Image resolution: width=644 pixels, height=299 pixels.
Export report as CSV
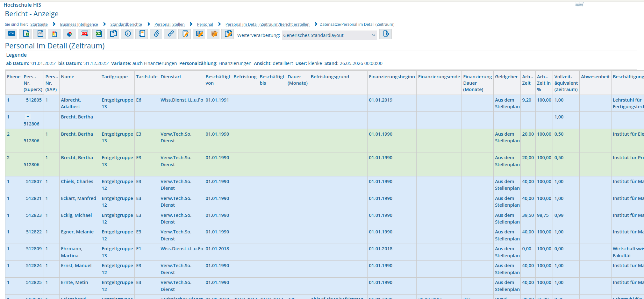pyautogui.click(x=99, y=34)
